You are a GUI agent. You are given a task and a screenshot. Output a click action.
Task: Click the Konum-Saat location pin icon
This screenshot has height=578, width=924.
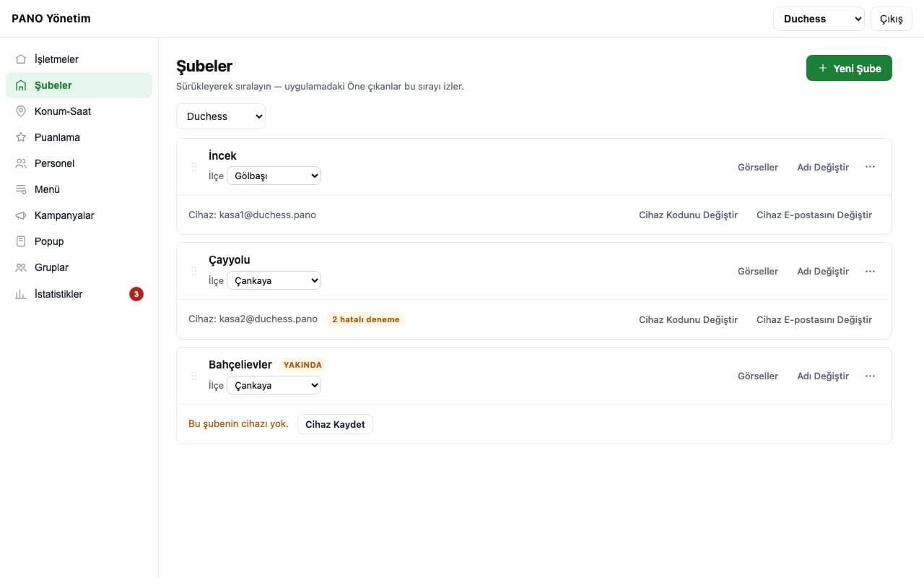[x=21, y=111]
